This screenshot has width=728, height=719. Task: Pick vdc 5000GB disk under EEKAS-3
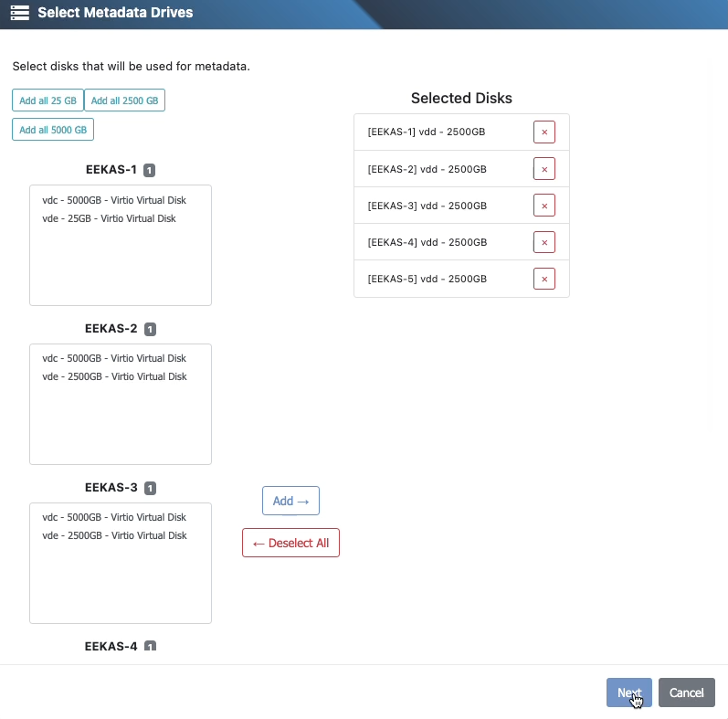(x=113, y=517)
